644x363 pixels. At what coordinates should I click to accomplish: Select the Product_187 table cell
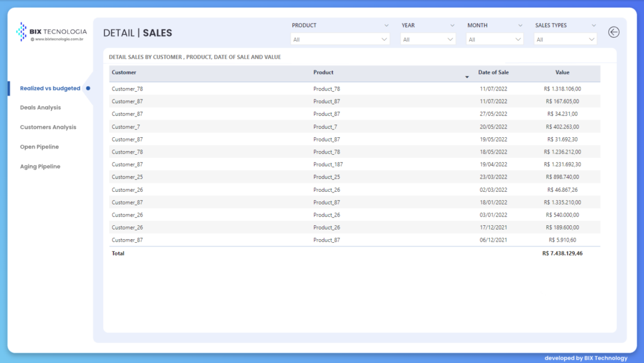click(328, 164)
